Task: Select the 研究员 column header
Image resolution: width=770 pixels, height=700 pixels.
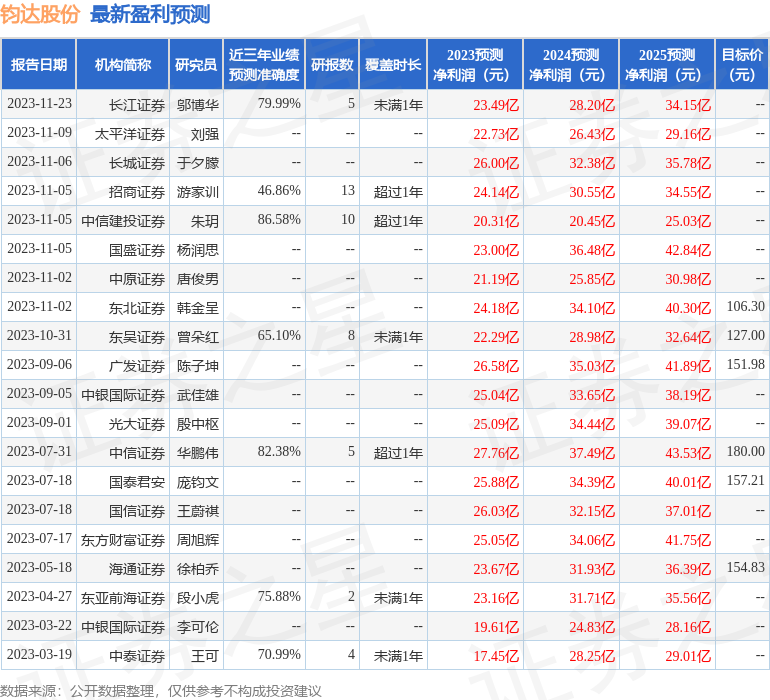Action: tap(196, 64)
